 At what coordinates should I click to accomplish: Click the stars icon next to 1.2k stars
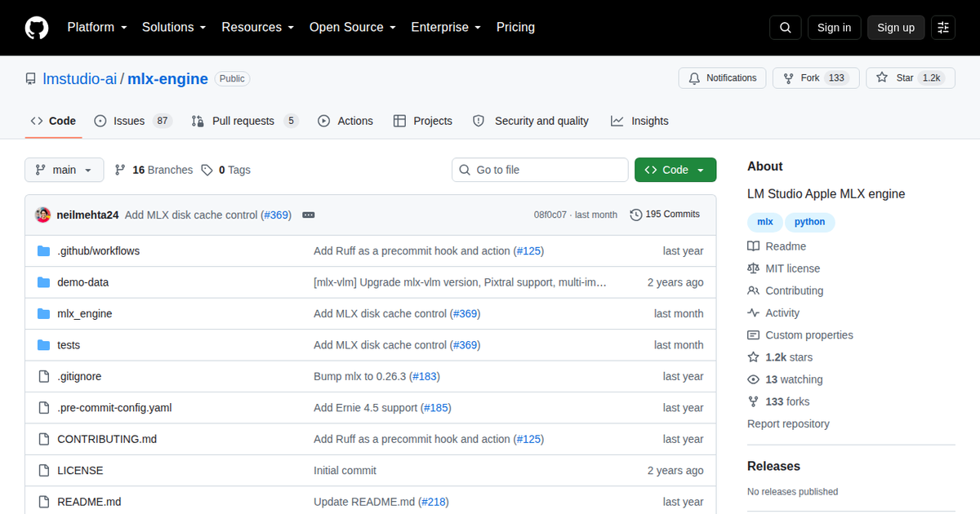pyautogui.click(x=753, y=357)
